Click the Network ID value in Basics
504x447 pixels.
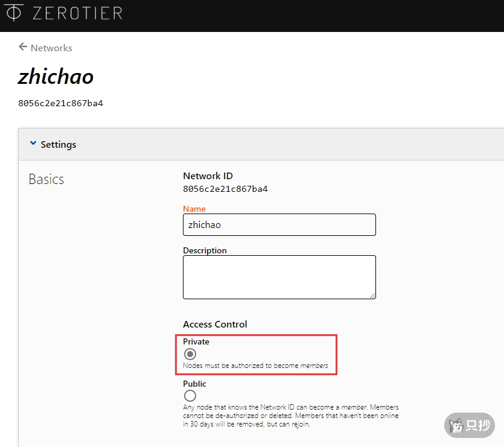tap(225, 189)
